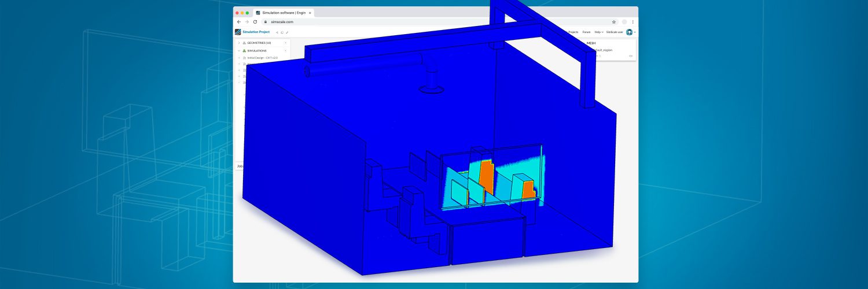This screenshot has height=289, width=868.
Task: Open the dropdown arrow next to avatar
Action: (x=635, y=32)
